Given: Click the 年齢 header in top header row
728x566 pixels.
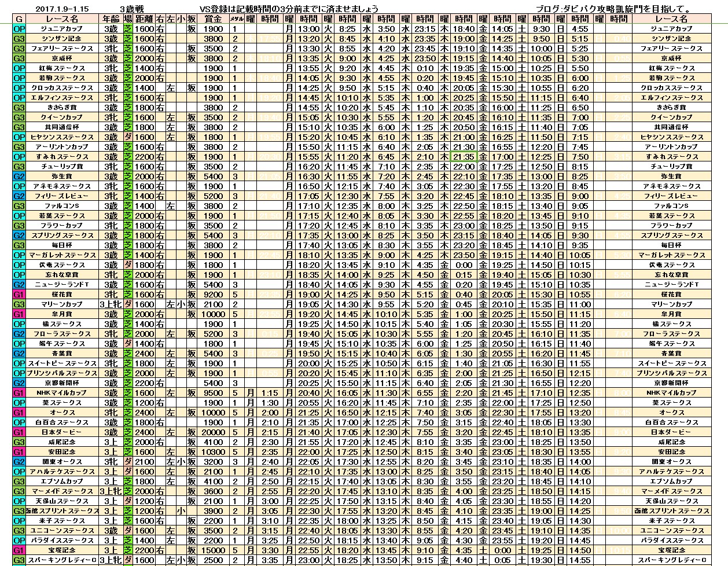Looking at the screenshot, I should (x=110, y=19).
